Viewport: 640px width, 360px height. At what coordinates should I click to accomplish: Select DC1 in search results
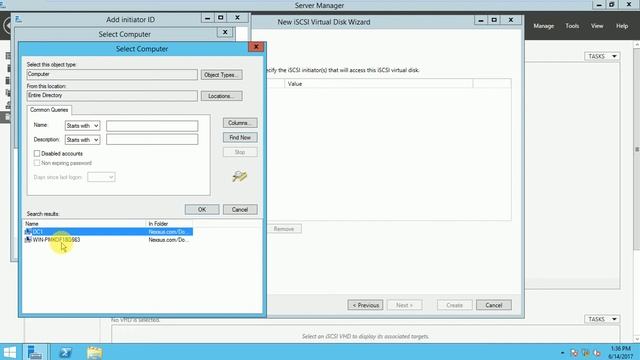[x=108, y=232]
